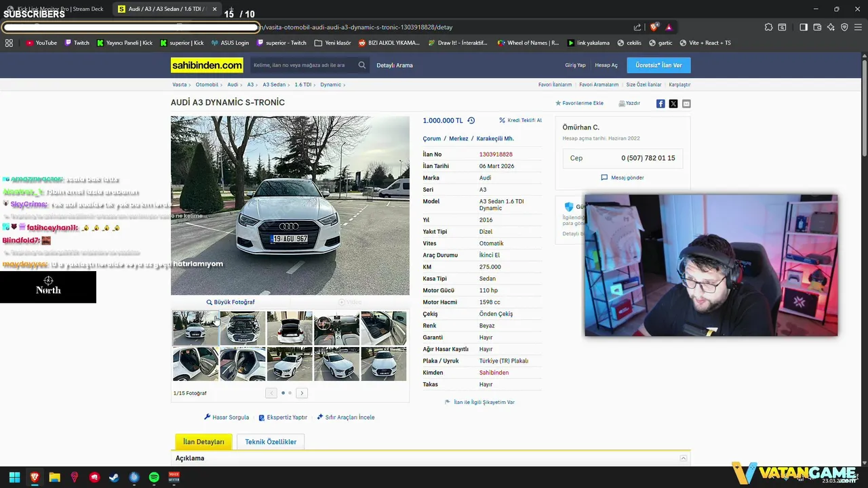Click Ekspertiz Yaptır
The image size is (868, 488).
click(283, 418)
